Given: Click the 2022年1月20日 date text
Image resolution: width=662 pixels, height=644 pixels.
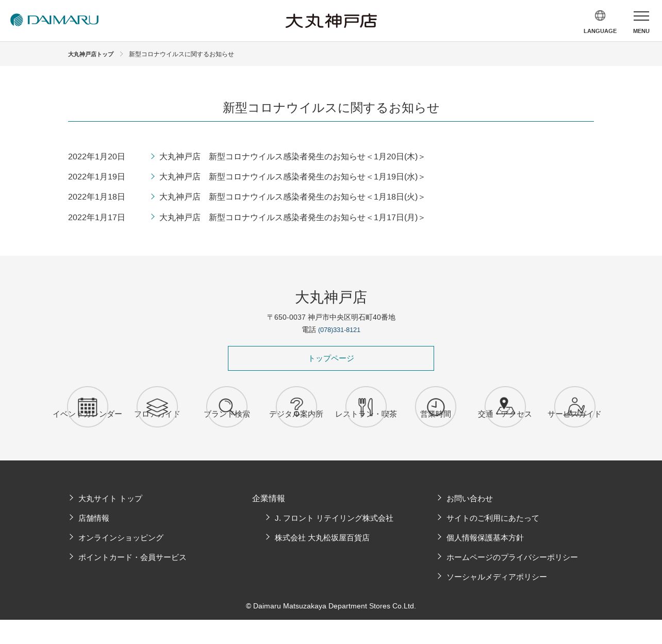Looking at the screenshot, I should click(x=96, y=157).
